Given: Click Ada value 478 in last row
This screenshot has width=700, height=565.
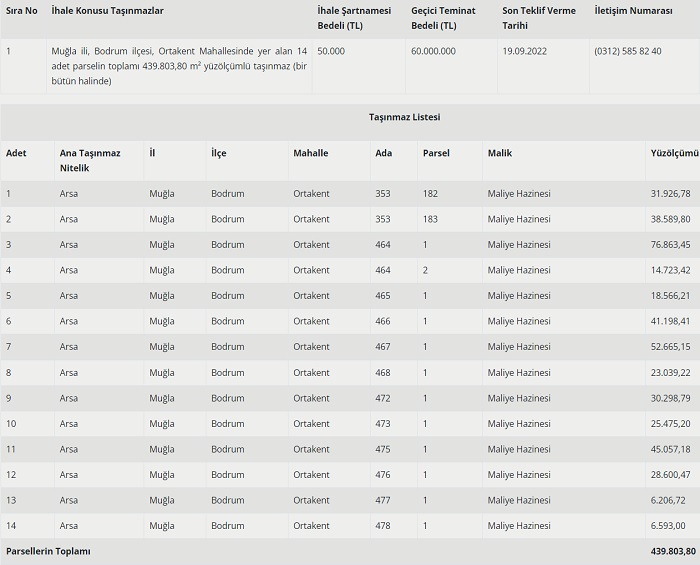Looking at the screenshot, I should [x=383, y=526].
